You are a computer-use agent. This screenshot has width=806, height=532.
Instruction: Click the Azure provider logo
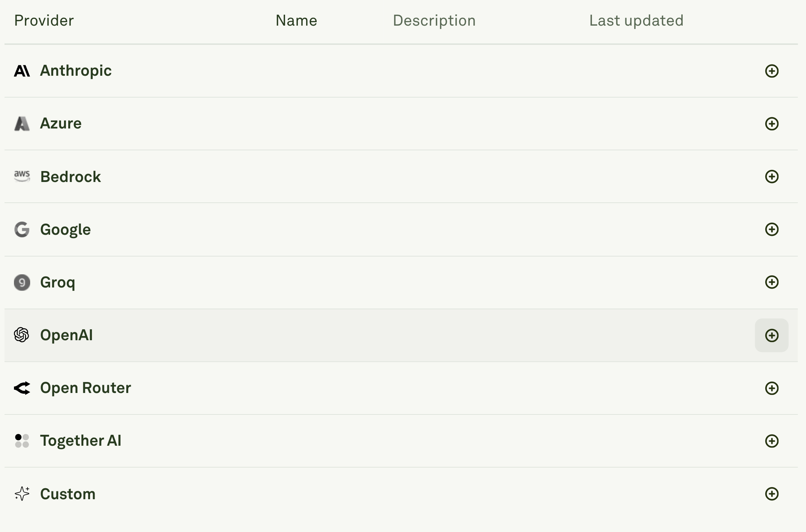tap(22, 124)
